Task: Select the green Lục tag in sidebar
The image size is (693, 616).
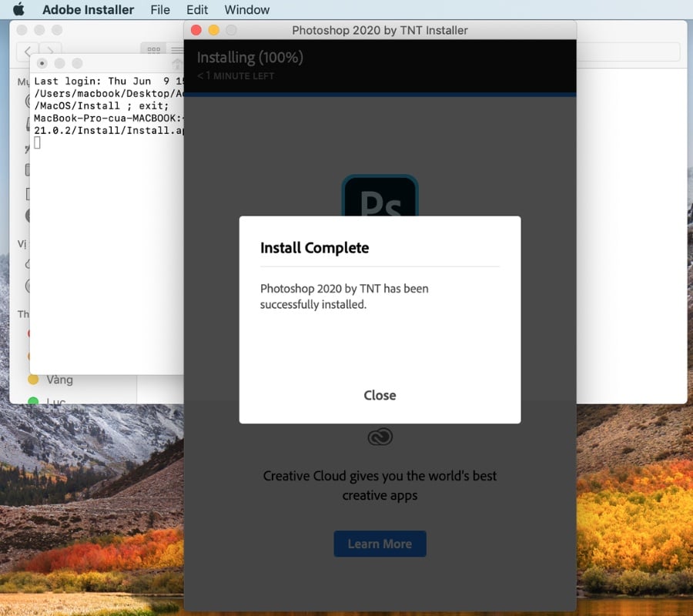Action: 33,400
